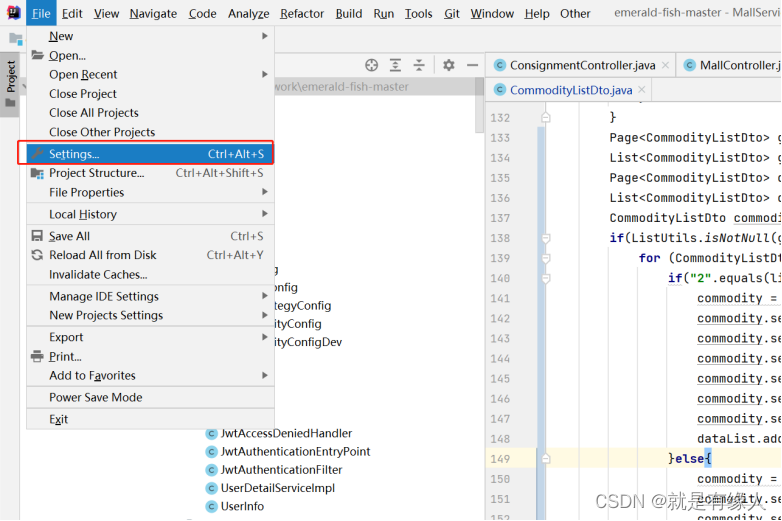Open the Edit menu
The height and width of the screenshot is (521, 782).
(x=72, y=13)
